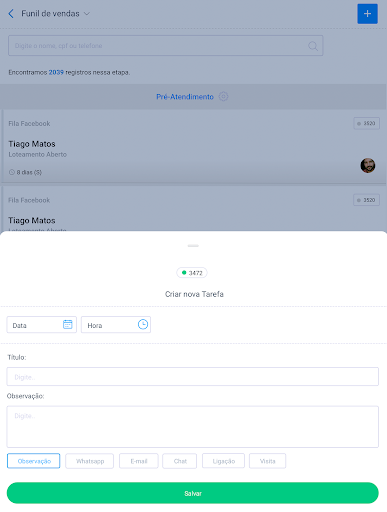
Task: Pick the Visita task type
Action: [x=267, y=461]
